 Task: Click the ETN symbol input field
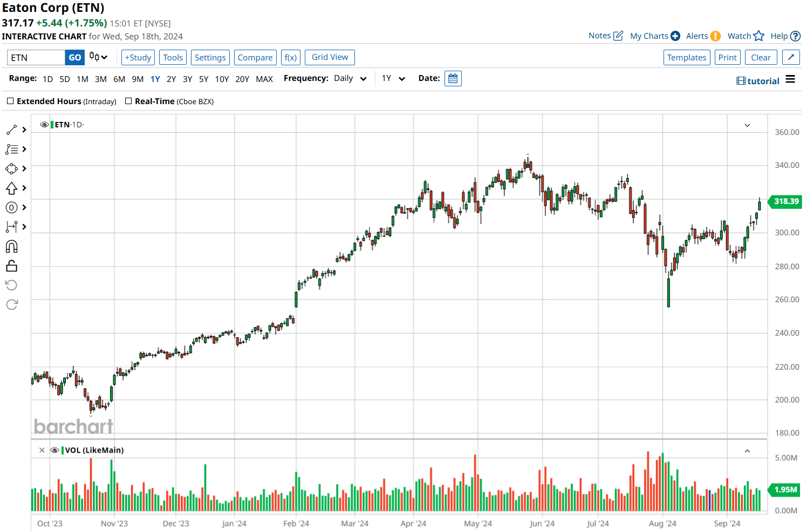36,58
